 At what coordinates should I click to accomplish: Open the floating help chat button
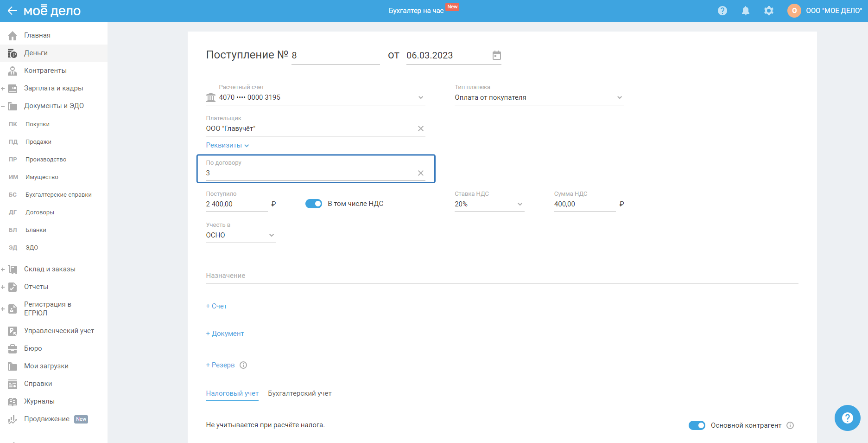coord(847,418)
